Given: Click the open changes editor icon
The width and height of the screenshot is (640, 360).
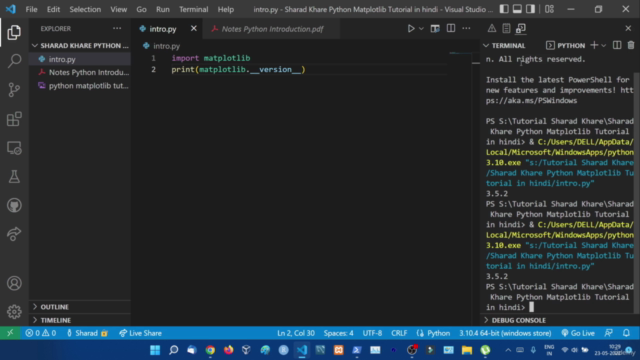Looking at the screenshot, I should 435,29.
